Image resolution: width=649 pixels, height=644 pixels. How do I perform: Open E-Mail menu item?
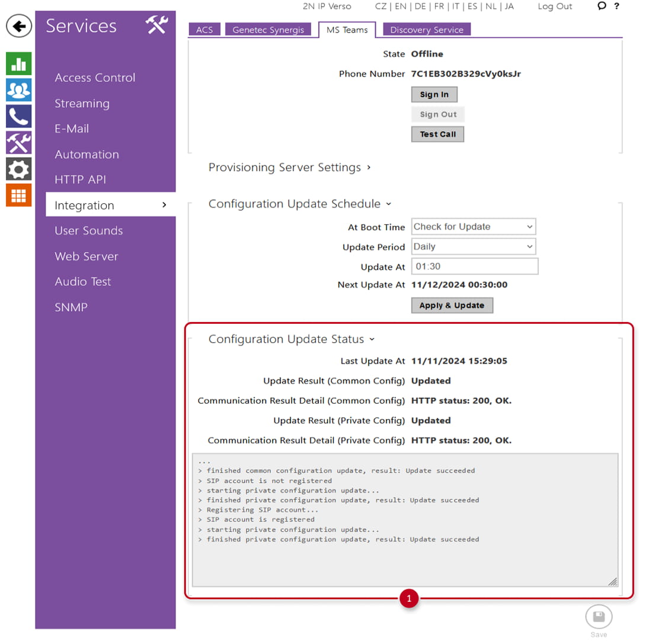tap(72, 129)
